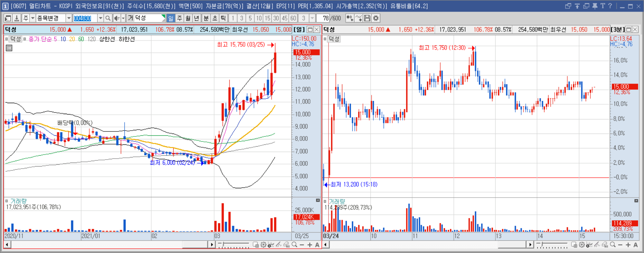This screenshot has width=644, height=253.
Task: Click the 덕성 label on 3-minute chart
Action: coord(334,39)
